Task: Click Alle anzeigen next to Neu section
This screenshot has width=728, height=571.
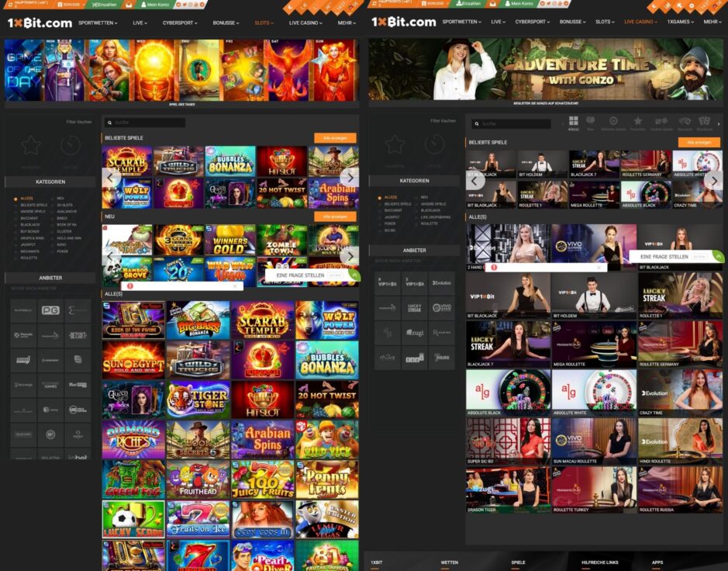Action: pyautogui.click(x=335, y=216)
